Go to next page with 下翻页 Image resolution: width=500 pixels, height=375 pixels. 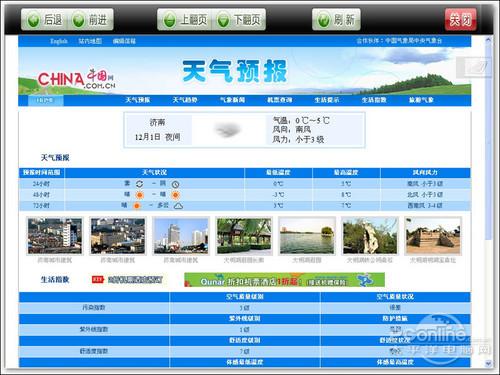[239, 20]
